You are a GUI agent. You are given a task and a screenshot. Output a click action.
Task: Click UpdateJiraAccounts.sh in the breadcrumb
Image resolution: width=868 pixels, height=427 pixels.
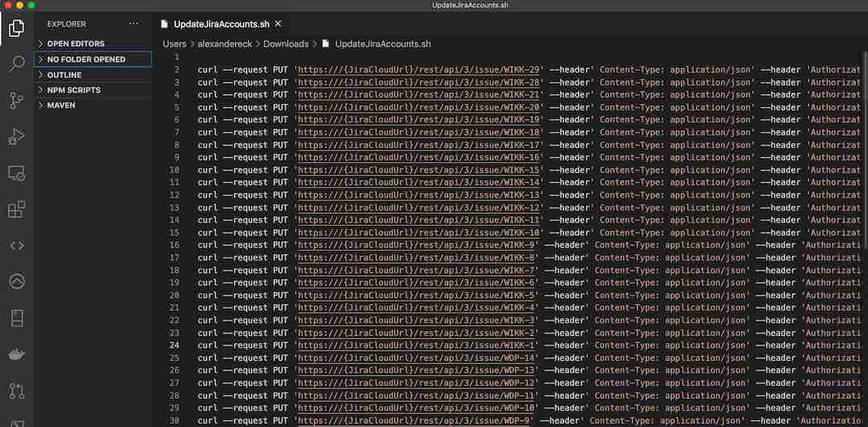(383, 43)
